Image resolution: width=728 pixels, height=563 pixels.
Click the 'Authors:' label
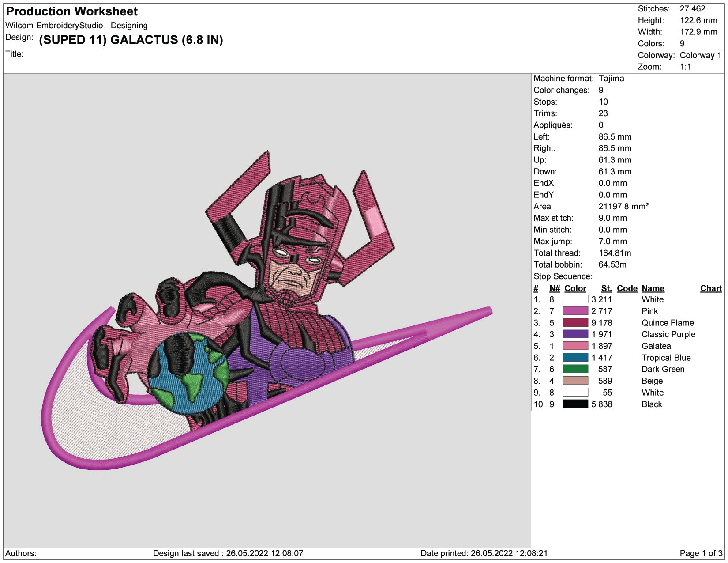tap(21, 554)
